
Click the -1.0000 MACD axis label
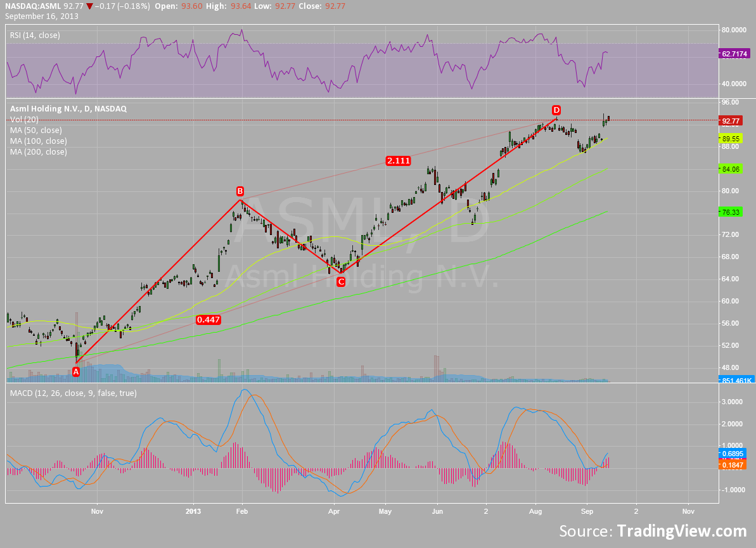(x=731, y=490)
